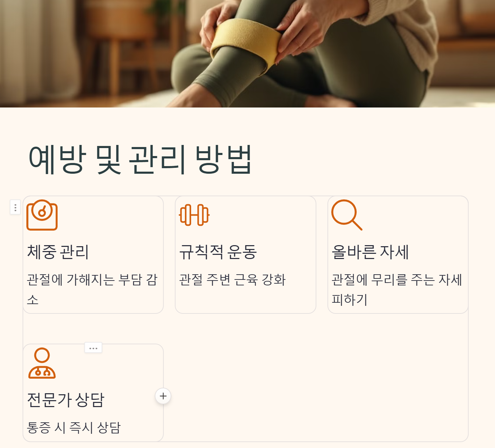Select the knee band header image
Viewport: 495px width, 448px height.
point(247,54)
